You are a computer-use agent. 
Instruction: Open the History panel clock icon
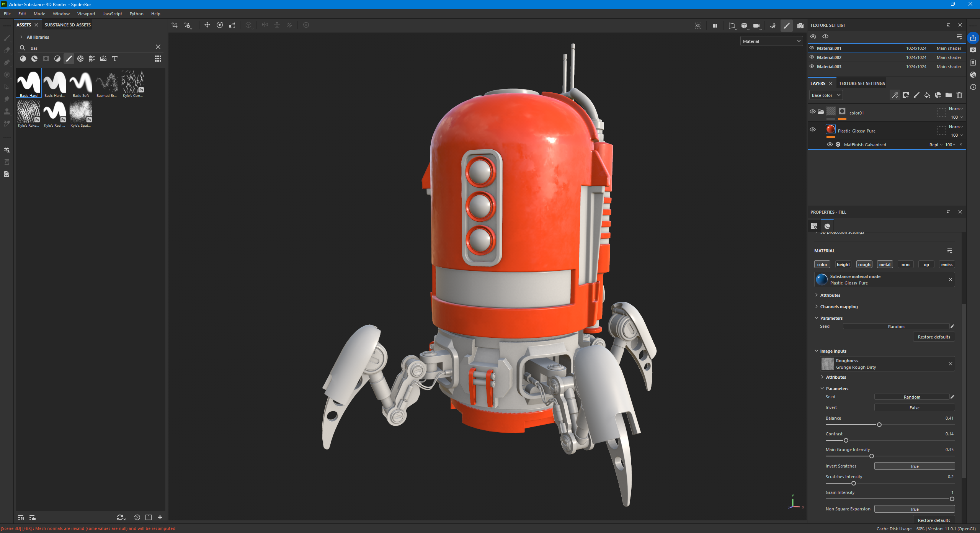[973, 87]
